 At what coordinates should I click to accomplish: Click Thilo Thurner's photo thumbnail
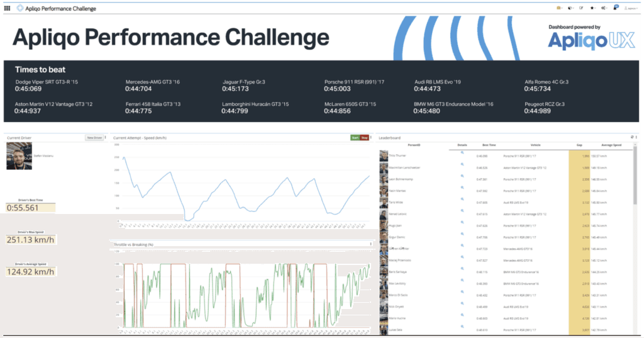pyautogui.click(x=384, y=156)
